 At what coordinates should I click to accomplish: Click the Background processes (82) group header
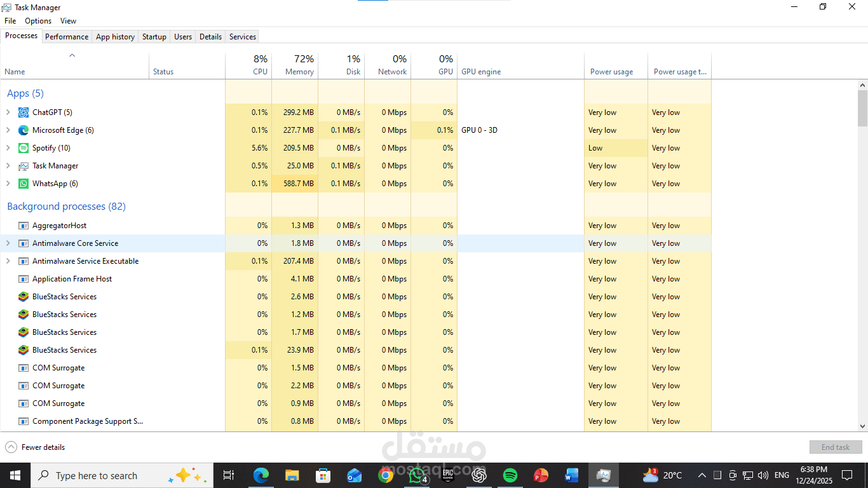(66, 207)
